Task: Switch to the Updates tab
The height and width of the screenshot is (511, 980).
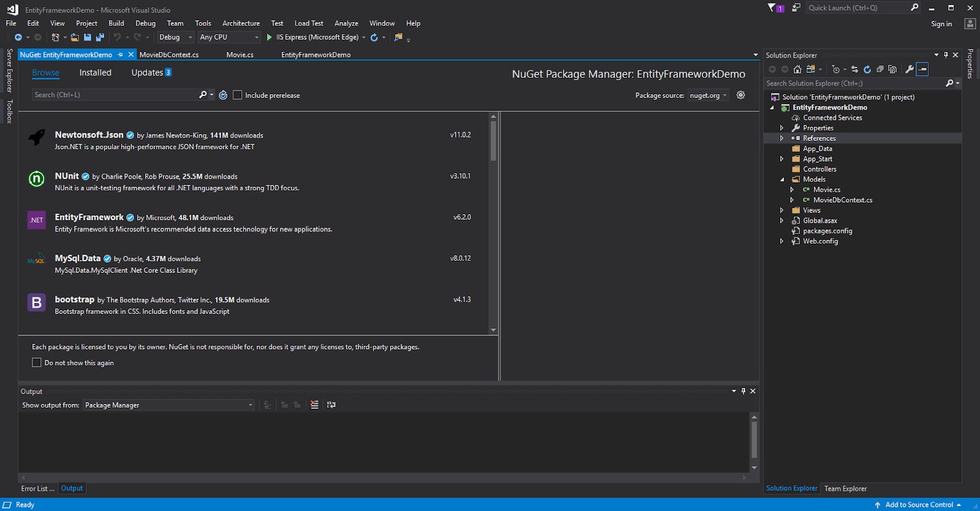Action: pos(151,72)
